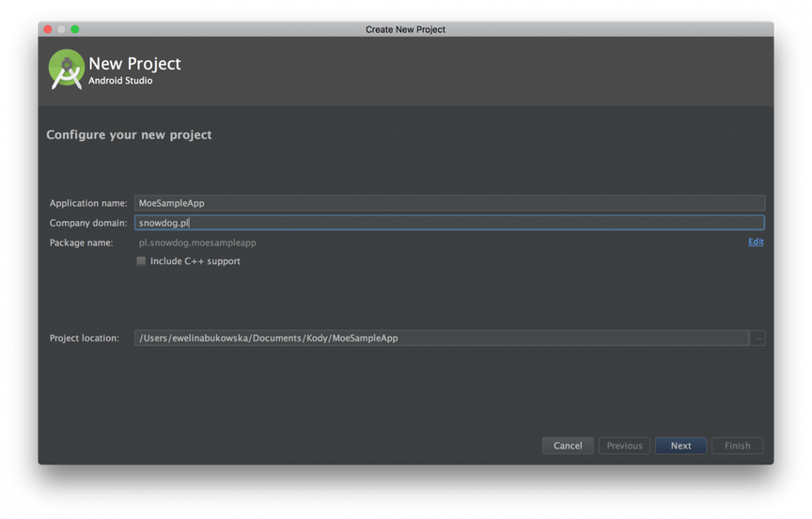812x519 pixels.
Task: Click the Previous button
Action: [x=624, y=446]
